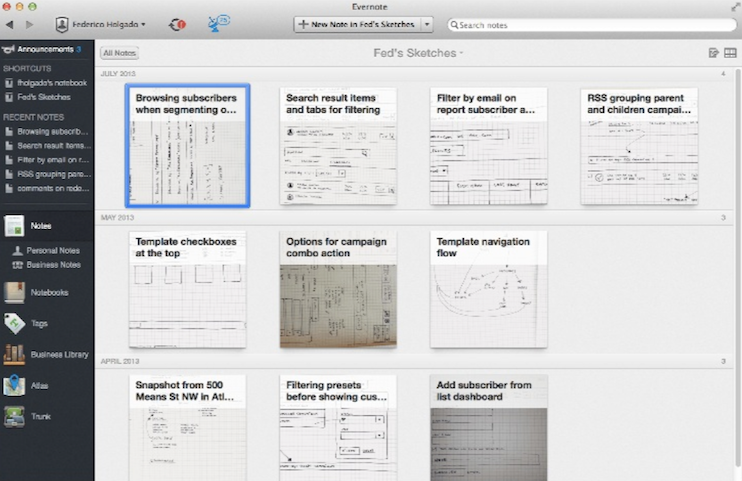742x481 pixels.
Task: Click the Notebooks book icon
Action: click(14, 293)
